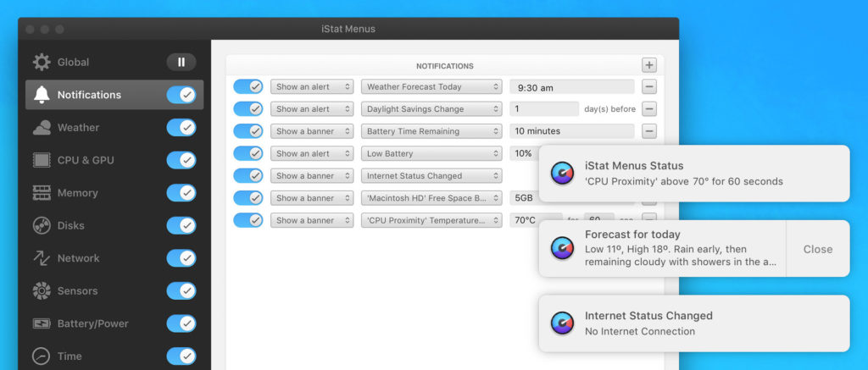Click the Disks platter icon

click(x=42, y=226)
